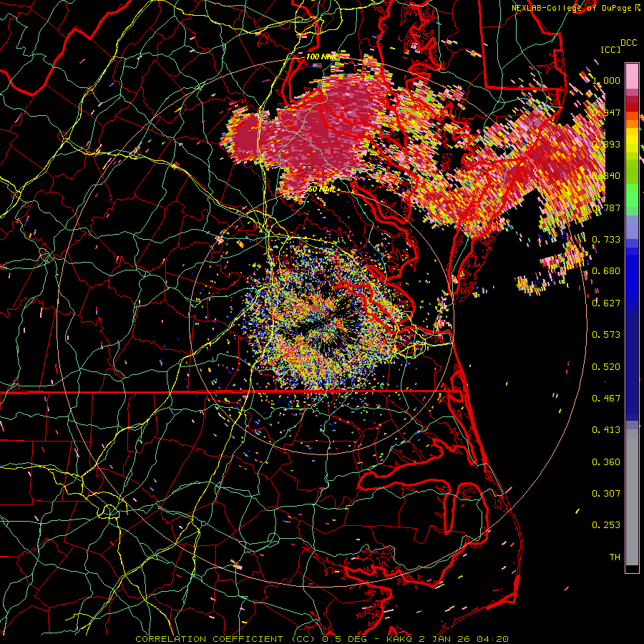The width and height of the screenshot is (644, 644).
Task: Click the 50 NM range ring label
Action: [321, 189]
